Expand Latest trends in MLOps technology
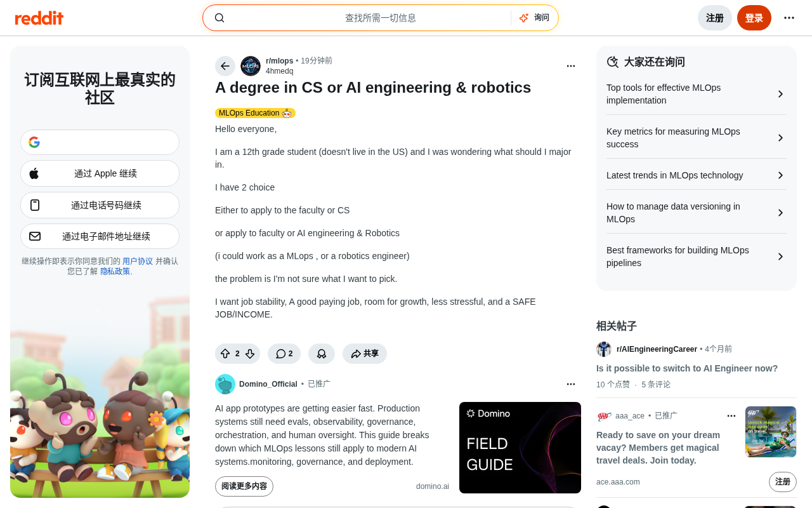This screenshot has width=812, height=508. 697,175
